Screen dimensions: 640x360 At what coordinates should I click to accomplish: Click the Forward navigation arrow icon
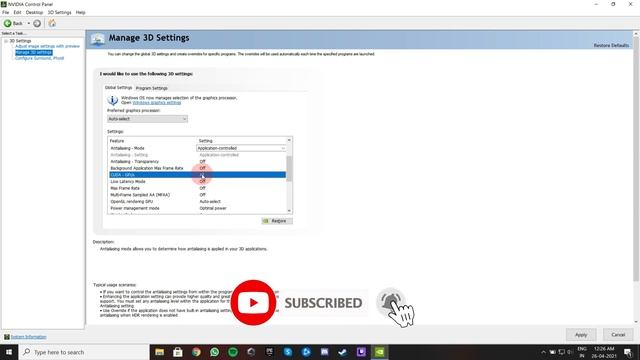point(37,23)
